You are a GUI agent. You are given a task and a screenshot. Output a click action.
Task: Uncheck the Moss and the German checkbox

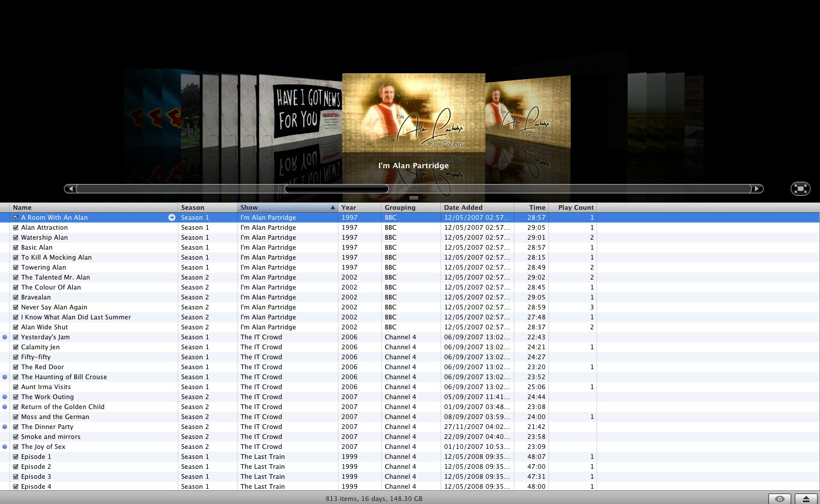(x=16, y=417)
